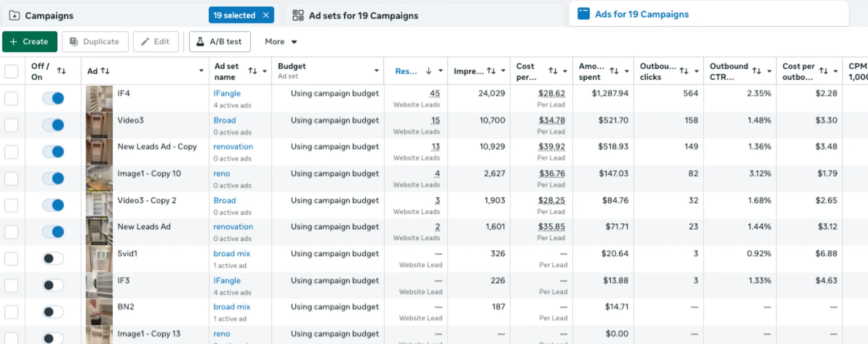Start an A/B test
The image size is (868, 344).
coord(220,41)
